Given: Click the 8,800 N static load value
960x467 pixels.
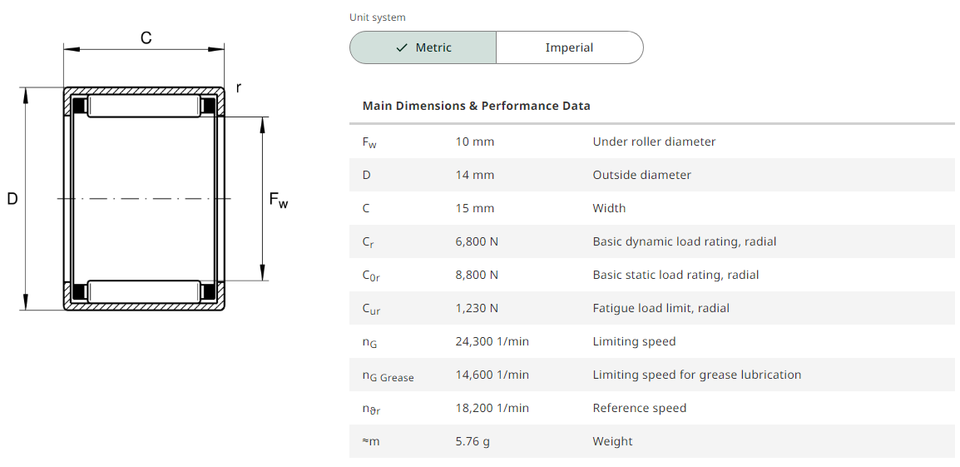Looking at the screenshot, I should pos(477,275).
